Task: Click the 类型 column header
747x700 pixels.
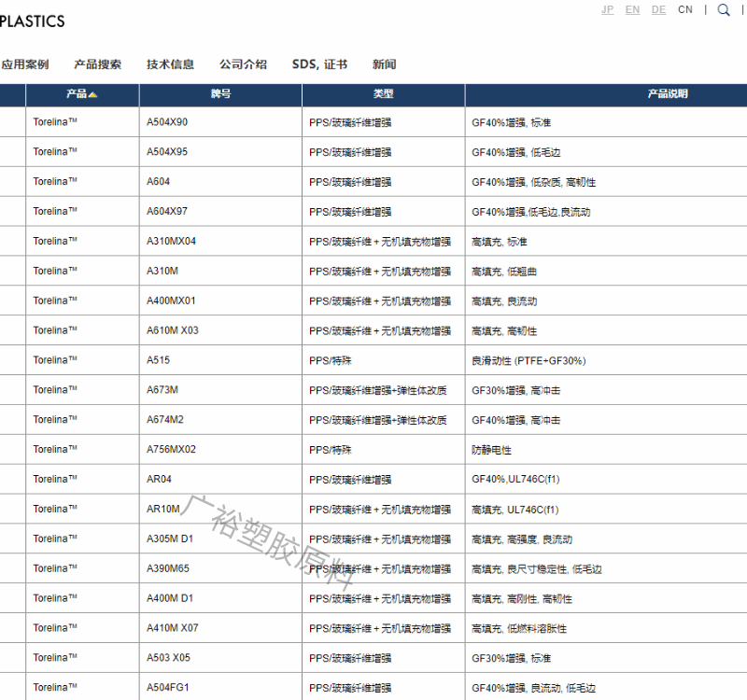Action: 384,94
